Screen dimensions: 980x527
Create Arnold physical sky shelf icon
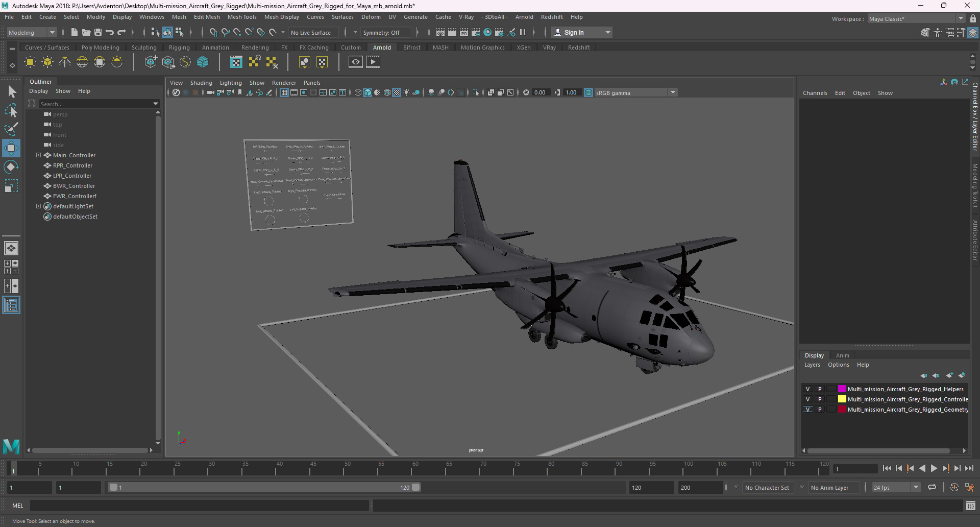click(117, 62)
